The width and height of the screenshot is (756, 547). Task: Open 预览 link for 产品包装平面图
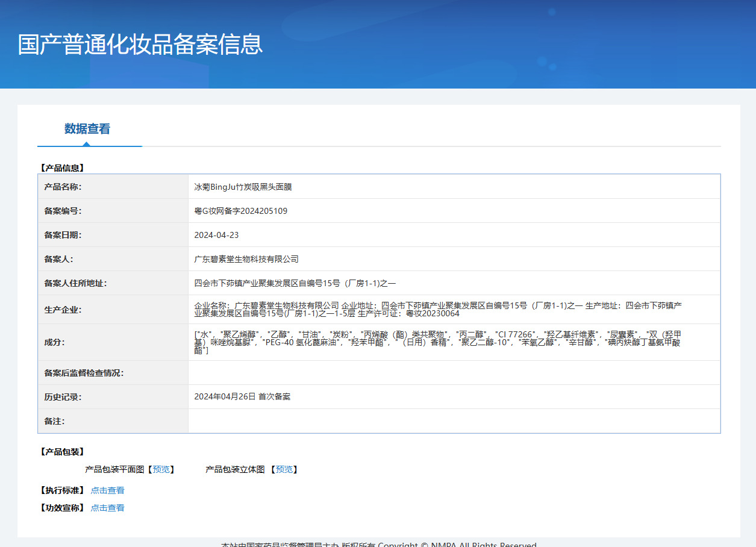coord(161,469)
